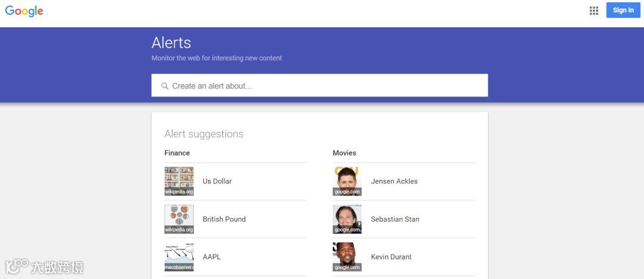This screenshot has height=279, width=644.
Task: Select the Jensen Ackles photo thumbnail
Action: [x=347, y=181]
